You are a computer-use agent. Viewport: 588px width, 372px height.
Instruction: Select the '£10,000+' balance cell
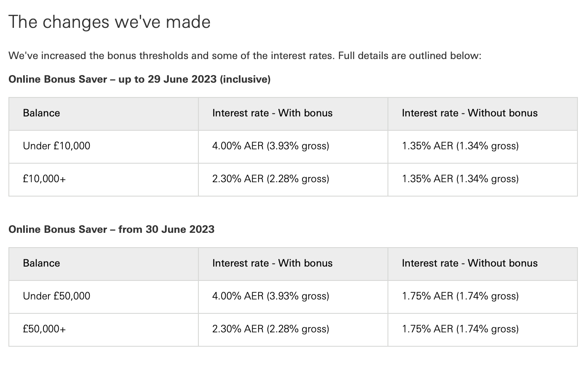coord(104,180)
